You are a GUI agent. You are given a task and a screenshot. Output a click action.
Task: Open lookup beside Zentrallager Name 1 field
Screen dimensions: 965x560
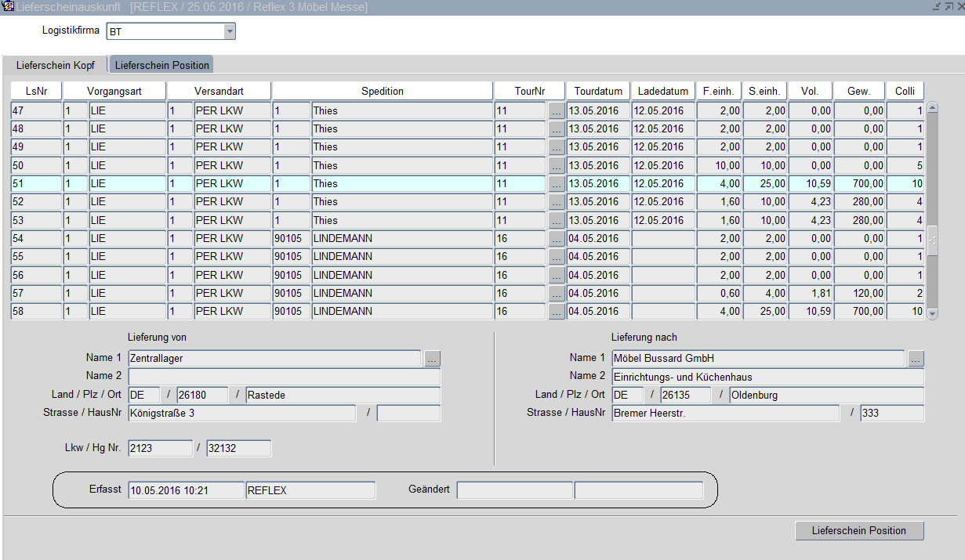point(433,359)
